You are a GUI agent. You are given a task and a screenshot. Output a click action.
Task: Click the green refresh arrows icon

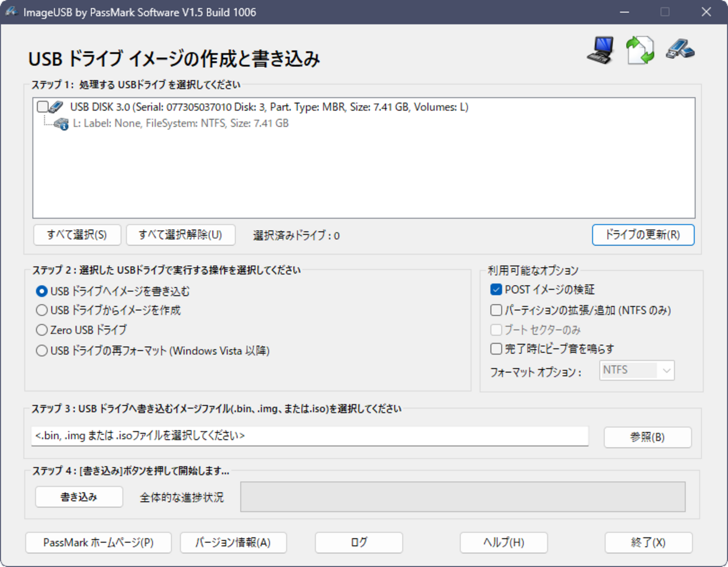click(x=640, y=50)
